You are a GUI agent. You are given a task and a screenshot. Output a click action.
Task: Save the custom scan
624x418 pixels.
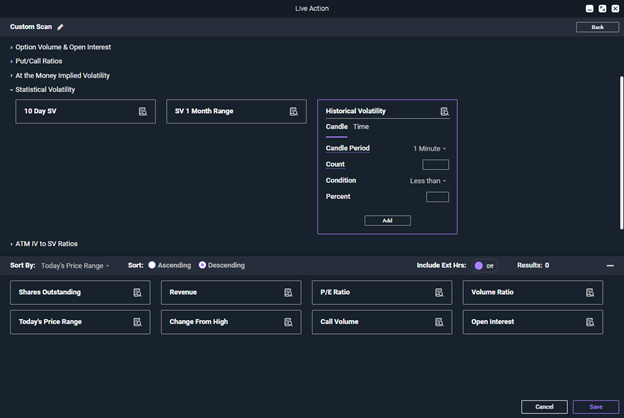pos(596,407)
